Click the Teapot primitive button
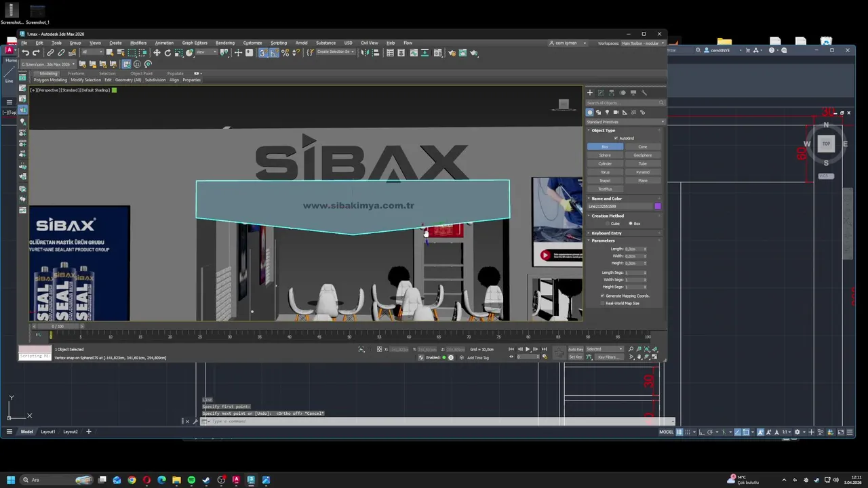Image resolution: width=868 pixels, height=488 pixels. [605, 180]
